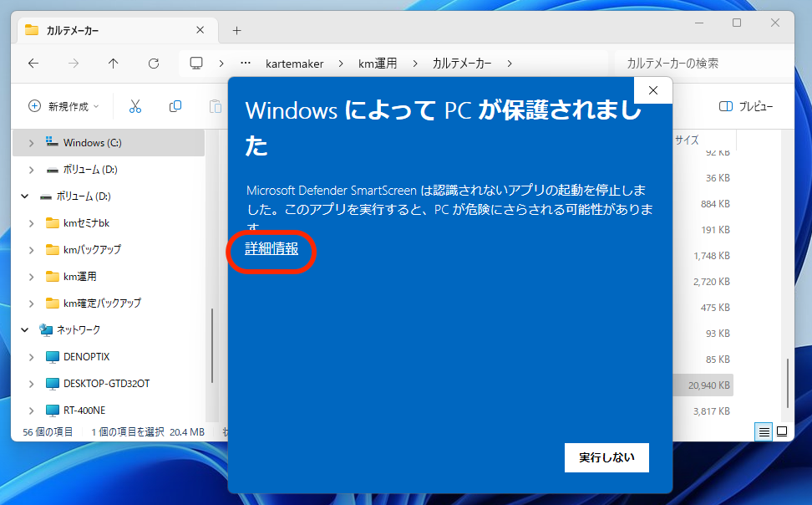
Task: Open the 新規作成 dropdown menu
Action: coord(64,106)
